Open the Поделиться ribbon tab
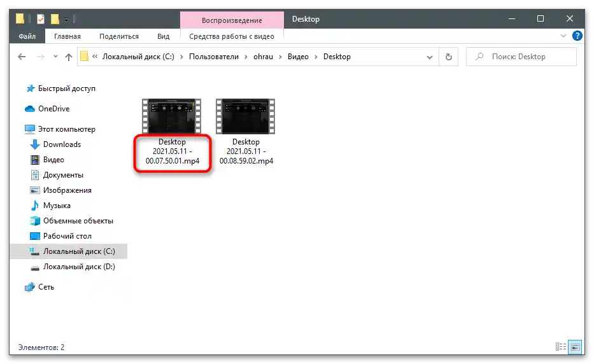This screenshot has height=364, width=594. coord(119,36)
